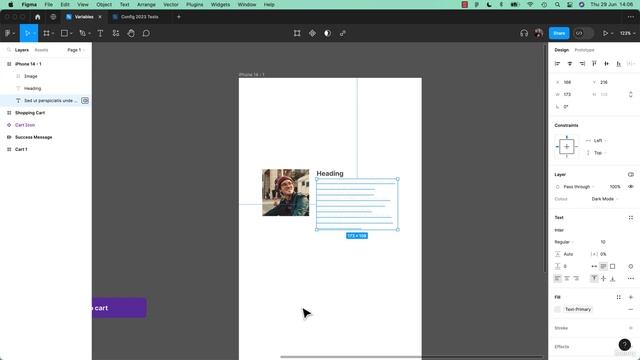640x360 pixels.
Task: Add a new fill with plus icon
Action: pos(631,297)
